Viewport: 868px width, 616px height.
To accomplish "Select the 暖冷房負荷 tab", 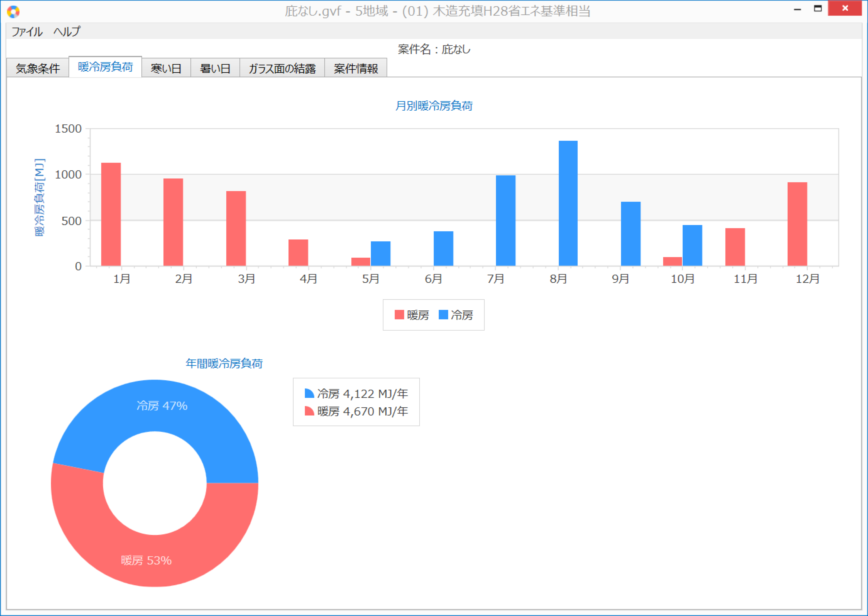I will point(105,67).
